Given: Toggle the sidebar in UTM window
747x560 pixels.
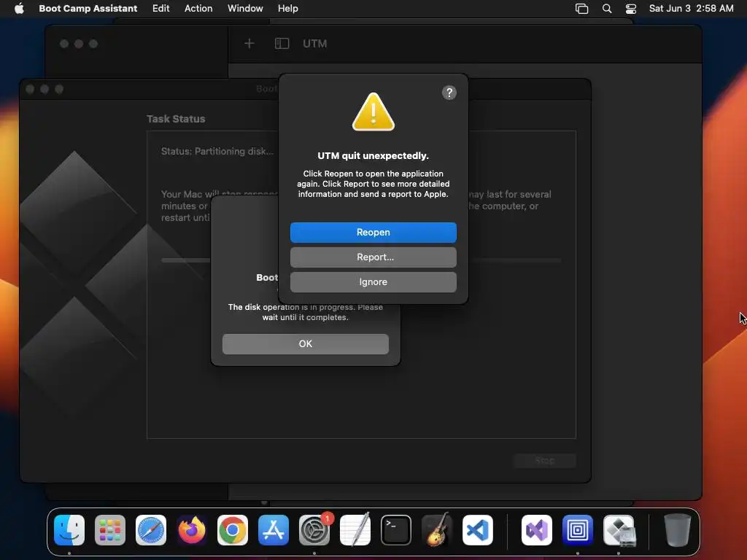Looking at the screenshot, I should click(282, 44).
